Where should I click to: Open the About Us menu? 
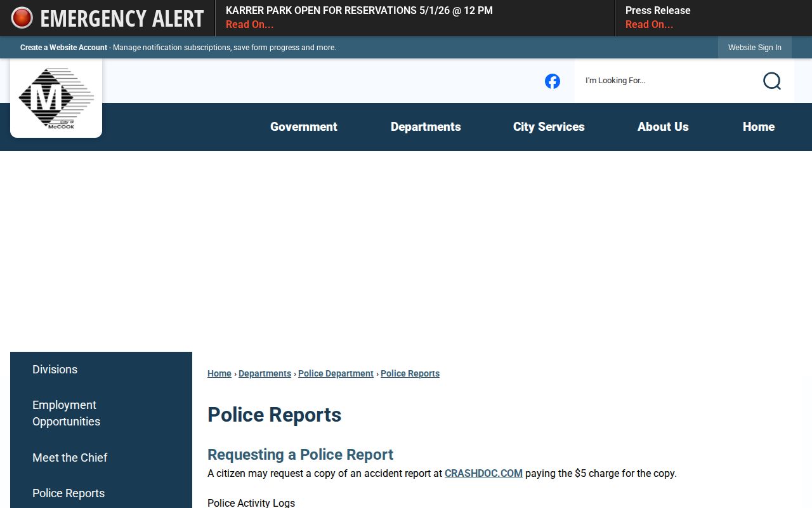[663, 127]
